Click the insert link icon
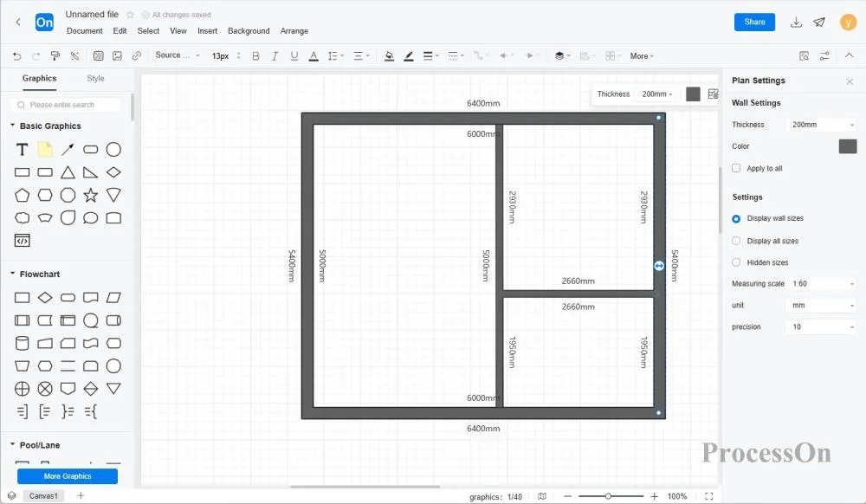This screenshot has width=866, height=504. 137,55
